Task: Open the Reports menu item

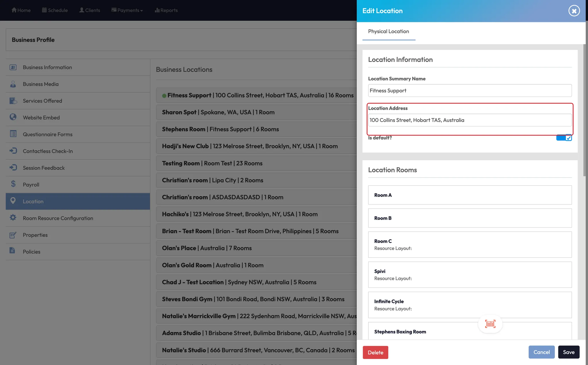Action: (x=166, y=10)
